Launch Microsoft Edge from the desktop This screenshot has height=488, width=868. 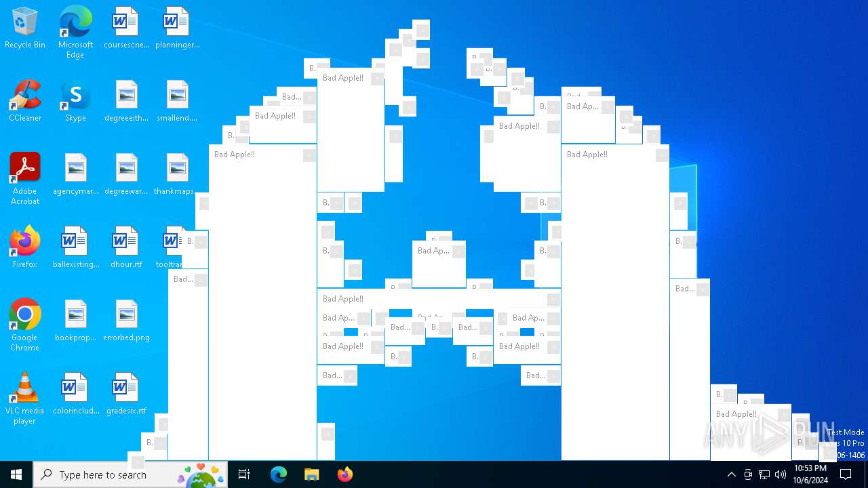coord(75,32)
